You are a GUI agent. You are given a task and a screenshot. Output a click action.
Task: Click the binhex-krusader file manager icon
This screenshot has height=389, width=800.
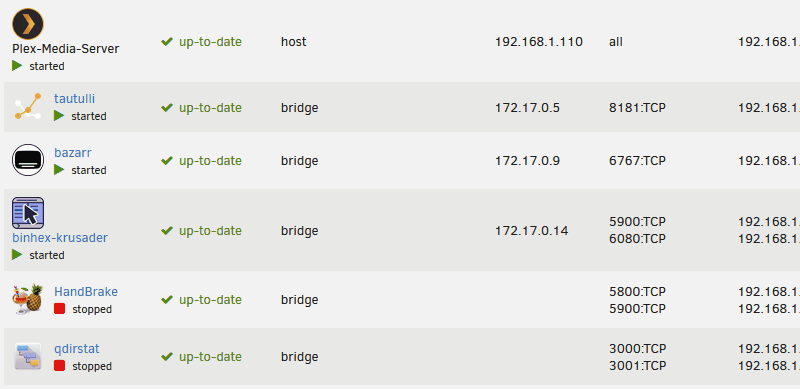(28, 212)
